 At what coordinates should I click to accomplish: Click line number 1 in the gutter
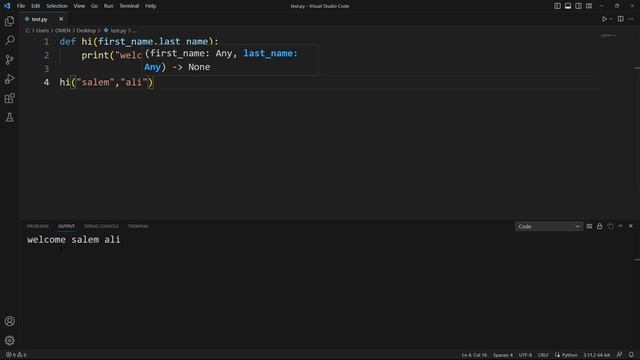tap(46, 42)
